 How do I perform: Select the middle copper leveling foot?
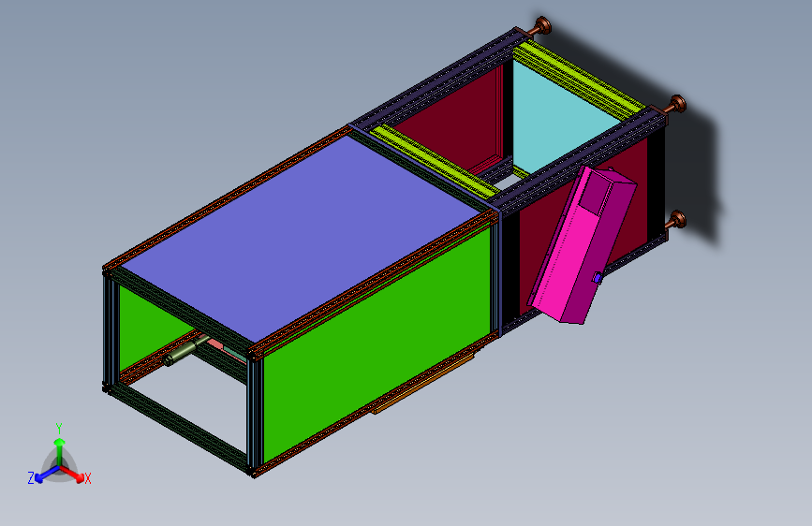676,105
